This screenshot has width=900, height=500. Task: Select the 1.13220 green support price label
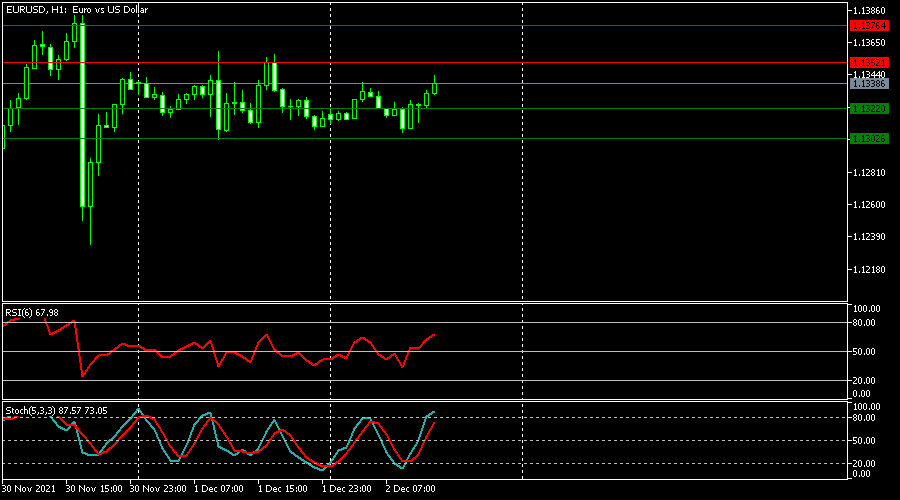point(869,108)
